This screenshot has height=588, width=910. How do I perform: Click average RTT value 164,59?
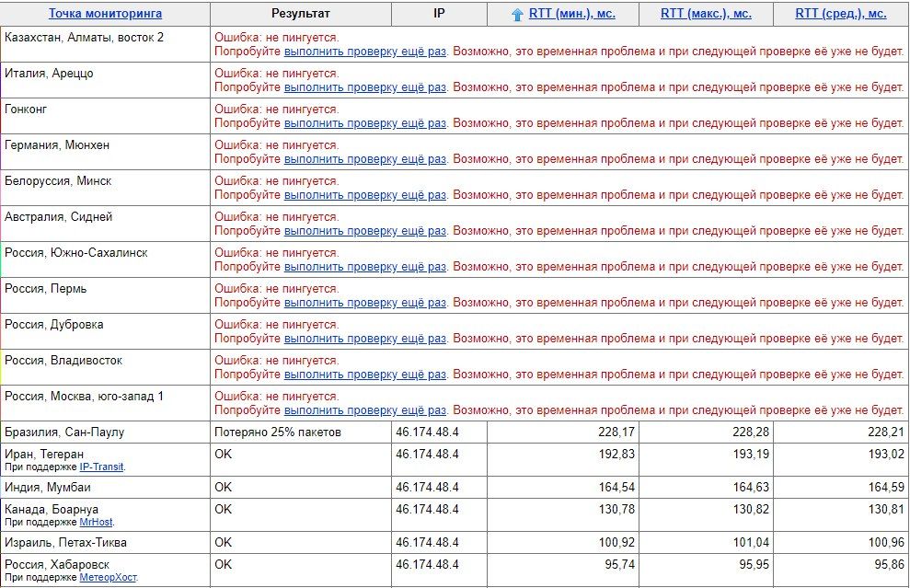886,488
